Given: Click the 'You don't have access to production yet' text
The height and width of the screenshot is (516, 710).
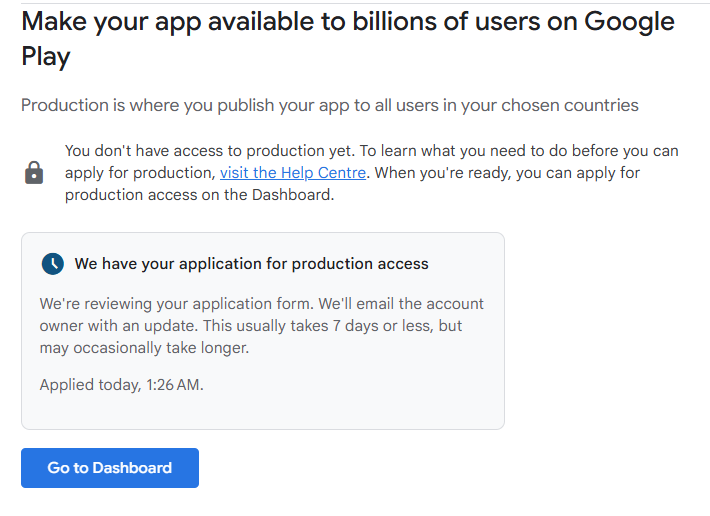Looking at the screenshot, I should (371, 172).
